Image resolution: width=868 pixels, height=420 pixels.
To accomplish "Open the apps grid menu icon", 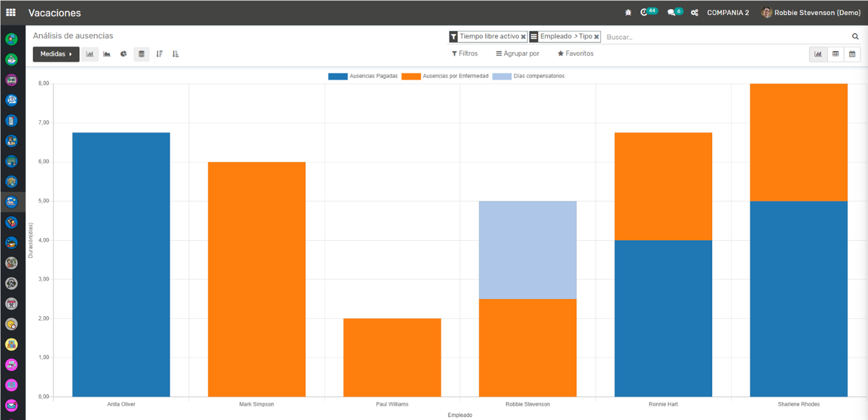I will pos(11,12).
